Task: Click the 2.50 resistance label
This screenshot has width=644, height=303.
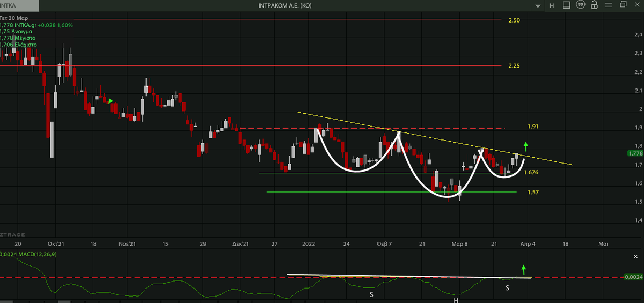Action: [x=514, y=20]
